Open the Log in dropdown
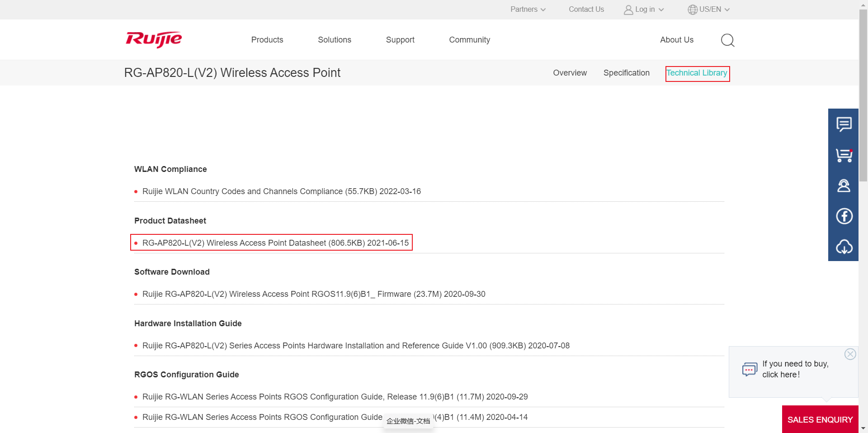This screenshot has width=868, height=433. pyautogui.click(x=644, y=10)
